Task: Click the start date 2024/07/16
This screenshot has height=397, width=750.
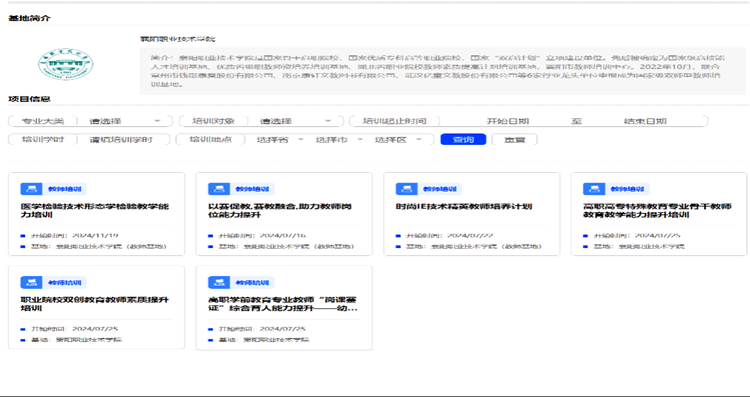Action: tap(283, 235)
